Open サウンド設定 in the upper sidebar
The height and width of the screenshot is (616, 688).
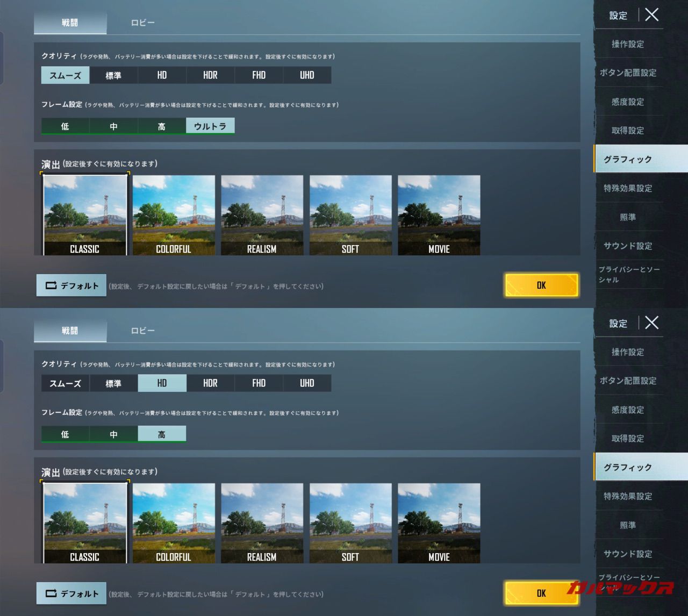[627, 246]
